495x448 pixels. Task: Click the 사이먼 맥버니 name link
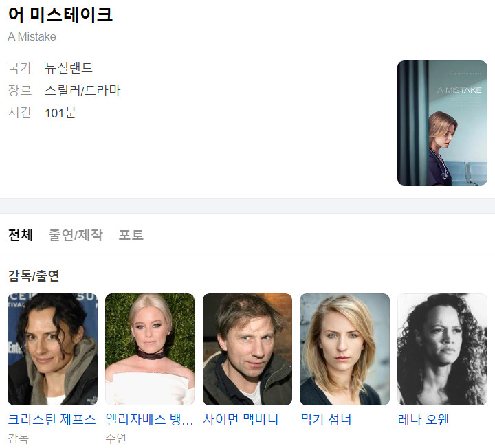point(241,419)
